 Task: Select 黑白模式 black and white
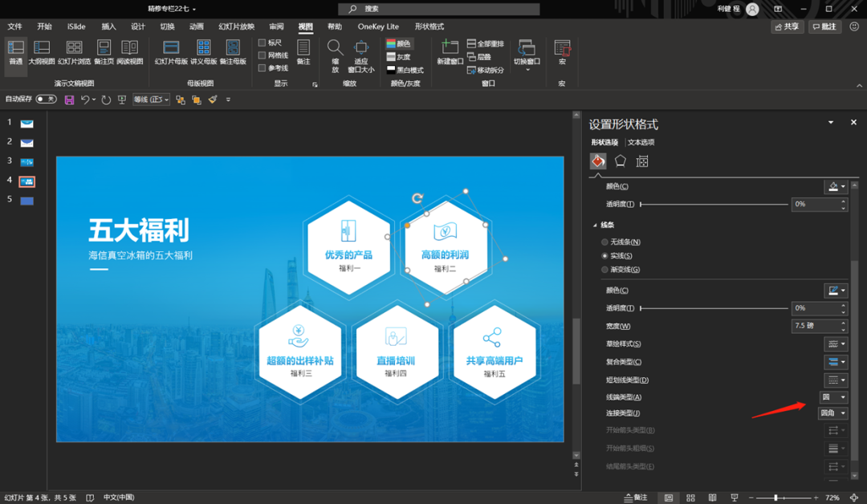[x=405, y=70]
